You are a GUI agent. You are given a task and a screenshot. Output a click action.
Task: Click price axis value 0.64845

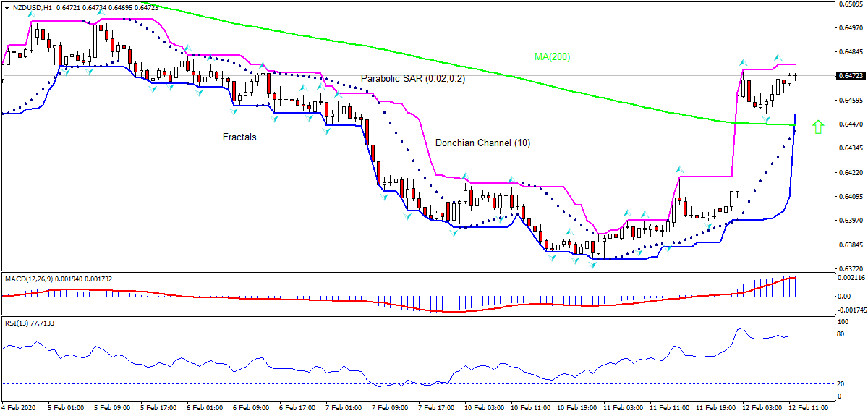851,52
